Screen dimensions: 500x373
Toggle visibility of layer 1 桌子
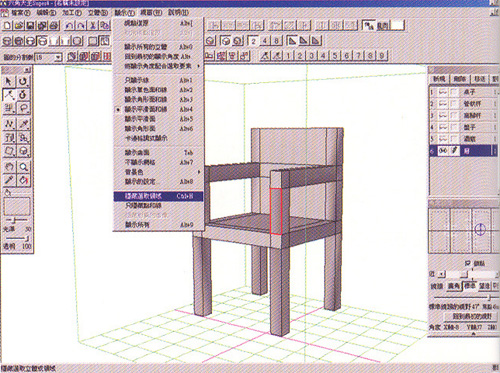443,92
